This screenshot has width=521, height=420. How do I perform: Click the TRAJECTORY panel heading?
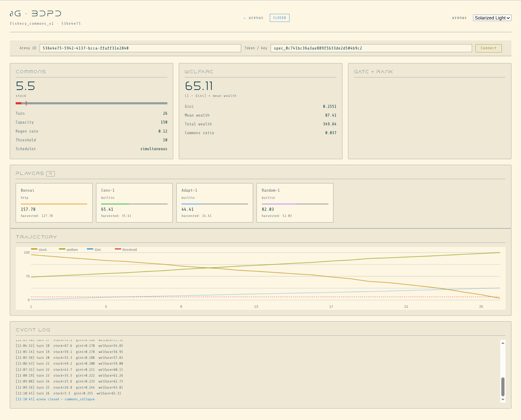36,237
